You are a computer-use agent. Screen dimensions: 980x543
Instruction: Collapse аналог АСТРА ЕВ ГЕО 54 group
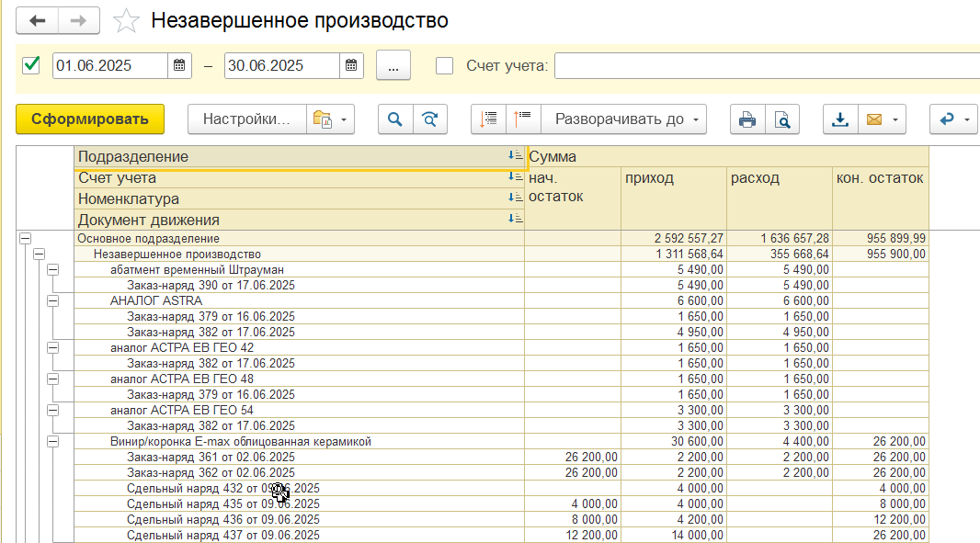(53, 410)
